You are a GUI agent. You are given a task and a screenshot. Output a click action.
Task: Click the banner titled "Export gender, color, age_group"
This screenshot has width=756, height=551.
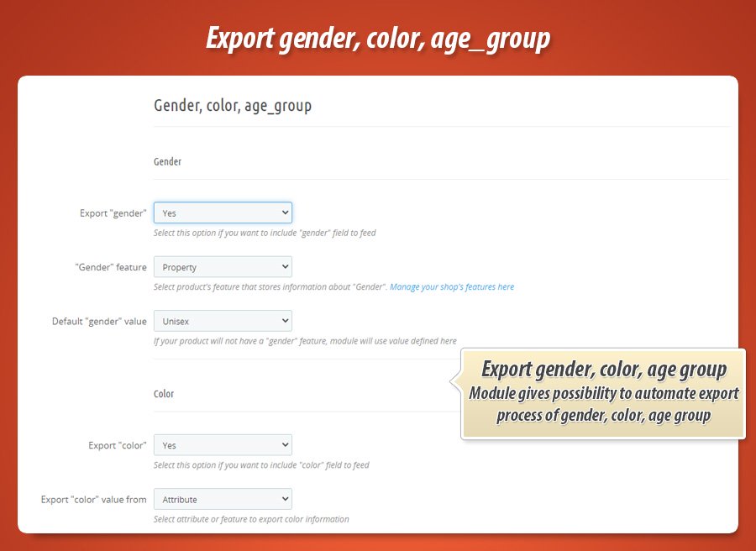377,38
